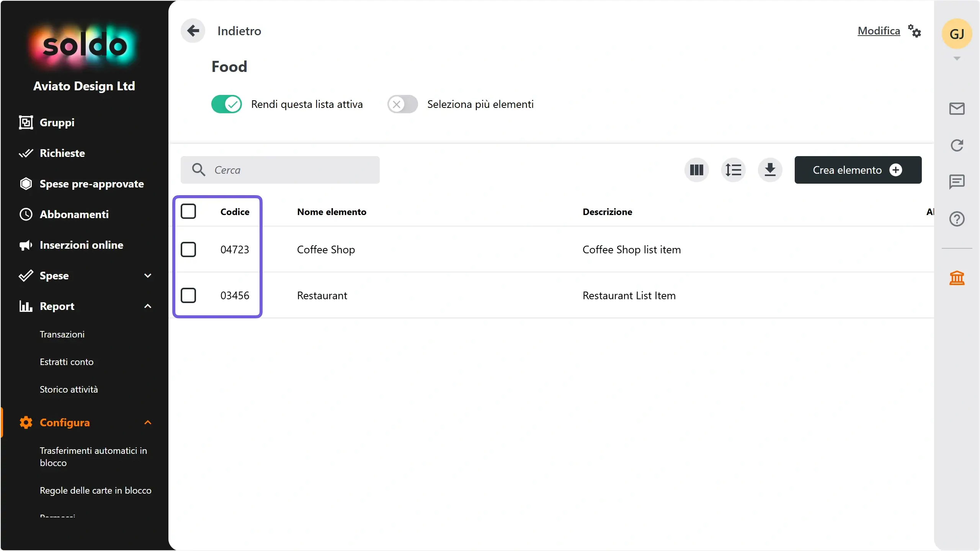Download the list with download icon
The height and width of the screenshot is (551, 980).
(x=770, y=170)
